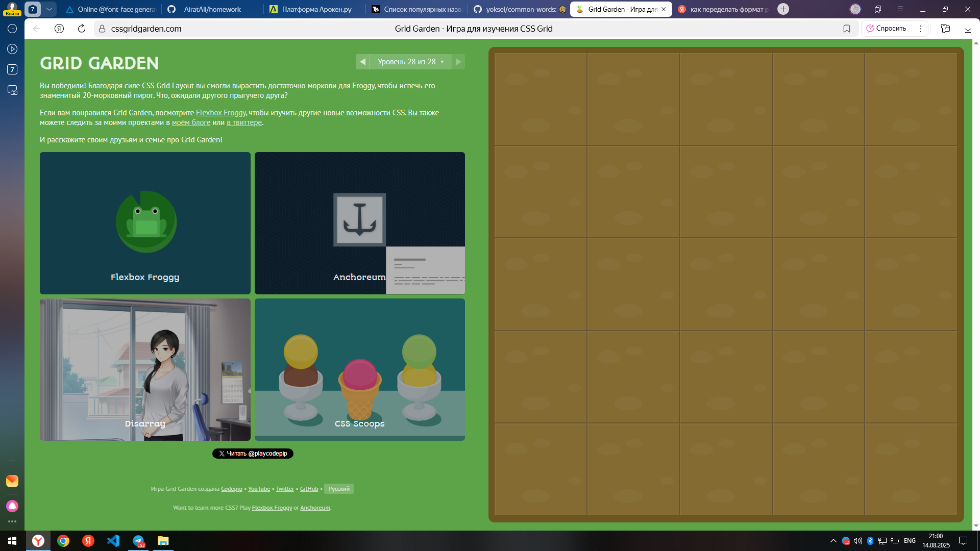
Task: Open Telegram from the taskbar
Action: (138, 541)
